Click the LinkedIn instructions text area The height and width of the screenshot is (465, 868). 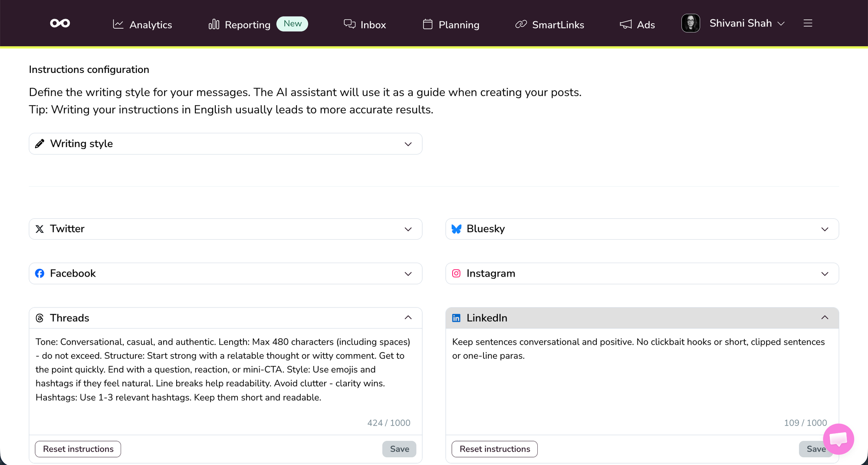click(x=642, y=381)
